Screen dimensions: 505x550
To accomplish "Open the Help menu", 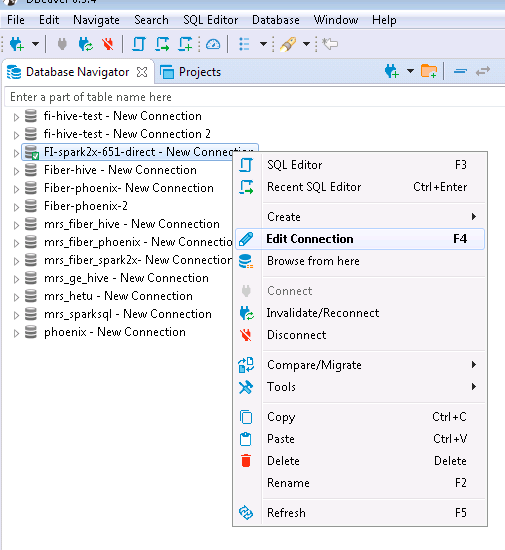I will (384, 20).
